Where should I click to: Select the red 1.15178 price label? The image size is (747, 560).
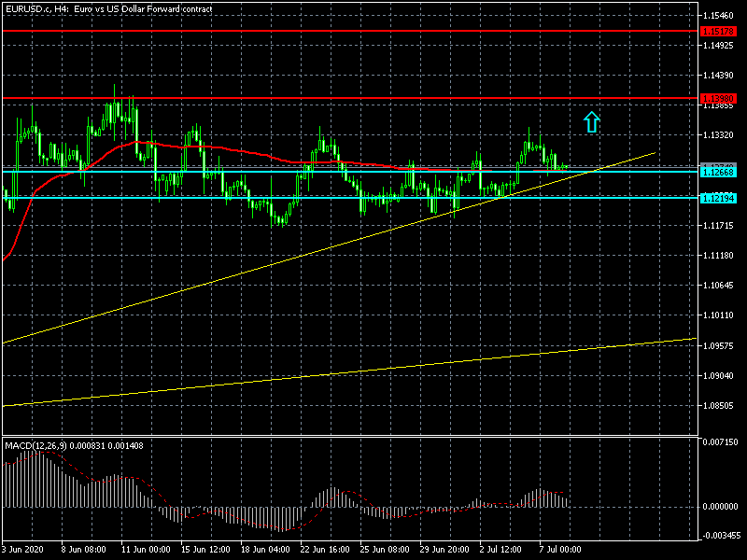tap(719, 31)
